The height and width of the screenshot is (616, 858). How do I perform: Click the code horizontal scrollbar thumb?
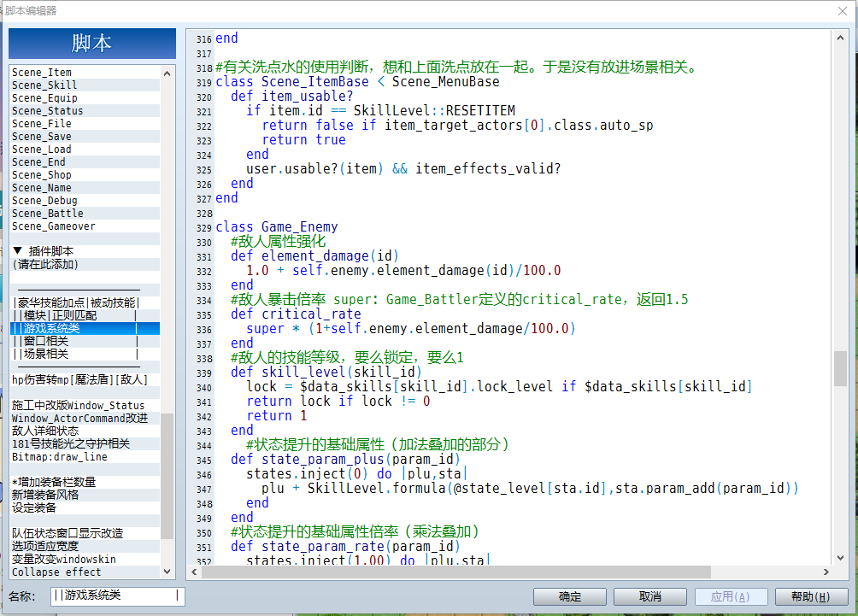(456, 572)
